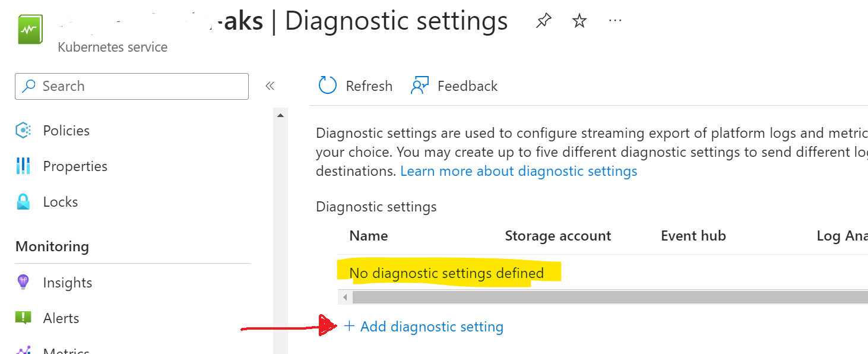
Task: Click the Event hub column header
Action: tap(693, 235)
